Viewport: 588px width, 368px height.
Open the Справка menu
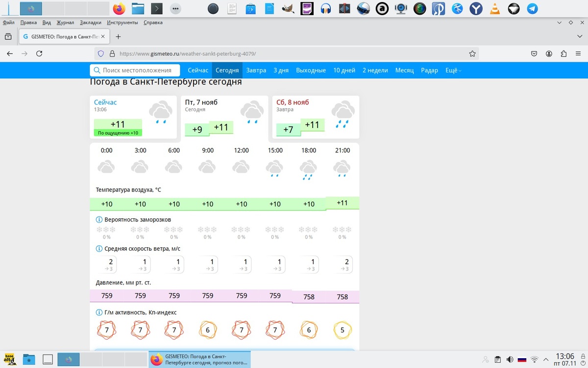tap(153, 23)
